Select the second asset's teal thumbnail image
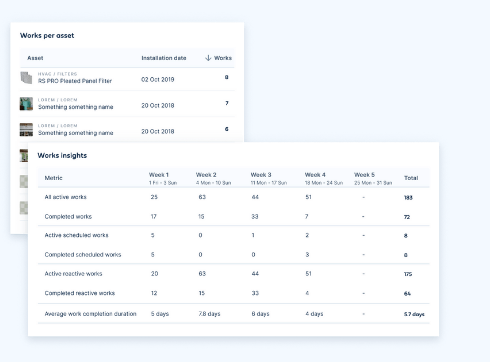This screenshot has height=362, width=490. [x=26, y=104]
